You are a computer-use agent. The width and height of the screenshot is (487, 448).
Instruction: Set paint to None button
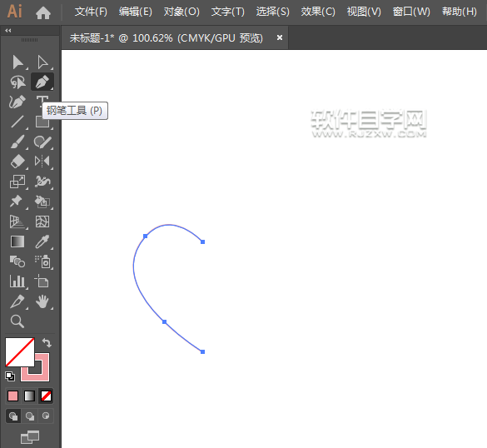pyautogui.click(x=47, y=396)
